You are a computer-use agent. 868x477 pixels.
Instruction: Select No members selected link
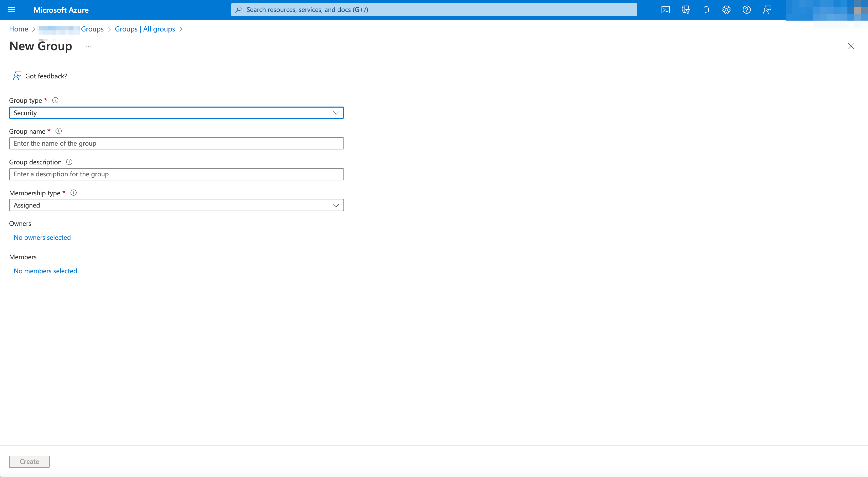45,271
